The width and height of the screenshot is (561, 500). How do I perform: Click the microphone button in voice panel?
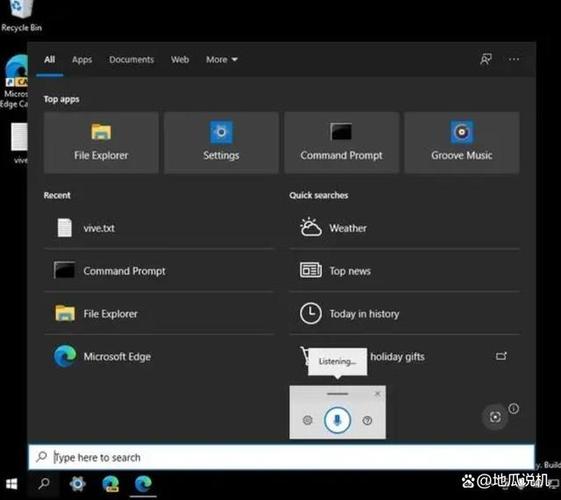coord(337,420)
